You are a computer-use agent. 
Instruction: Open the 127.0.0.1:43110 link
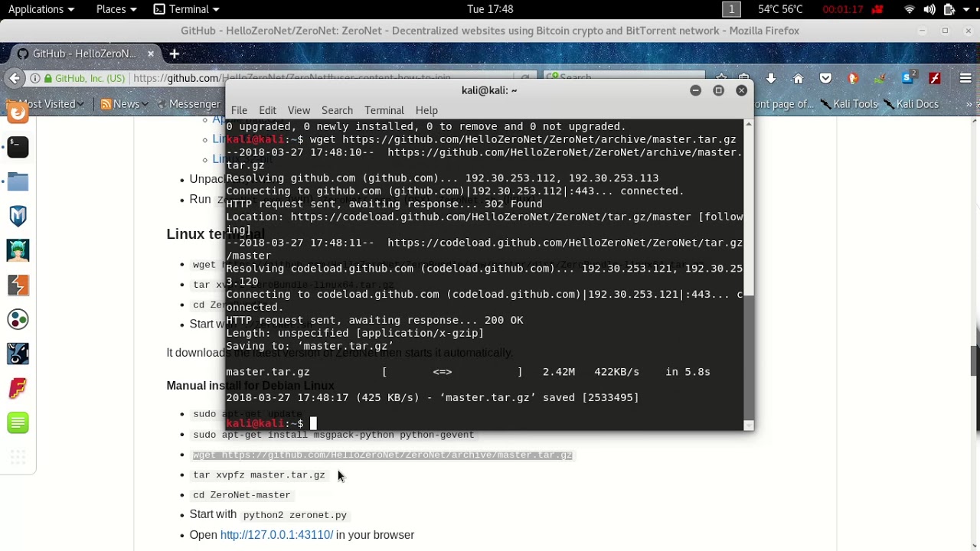point(276,535)
